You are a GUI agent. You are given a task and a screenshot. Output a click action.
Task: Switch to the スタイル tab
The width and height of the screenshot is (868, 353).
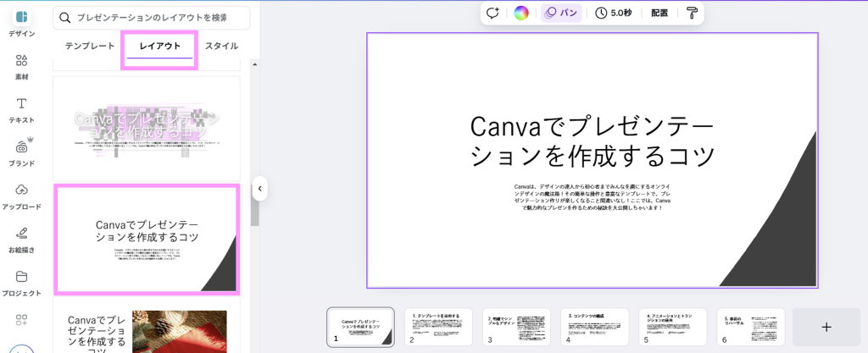point(221,46)
